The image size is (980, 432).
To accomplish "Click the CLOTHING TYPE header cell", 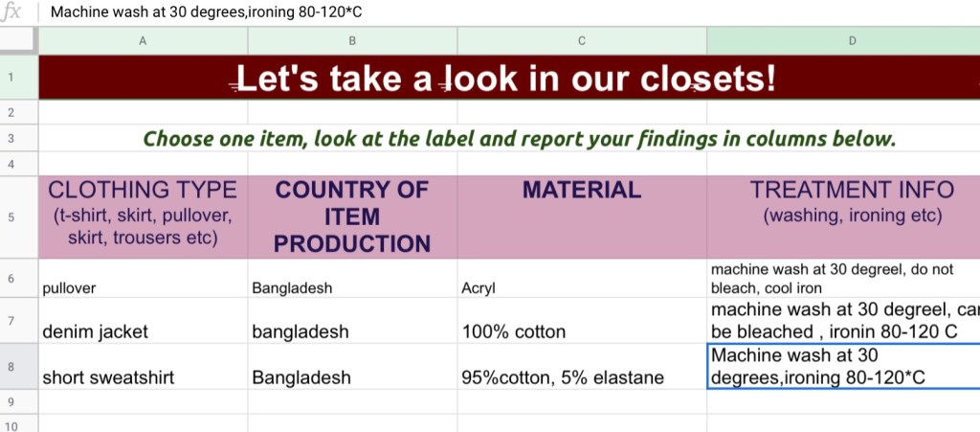I will (143, 216).
